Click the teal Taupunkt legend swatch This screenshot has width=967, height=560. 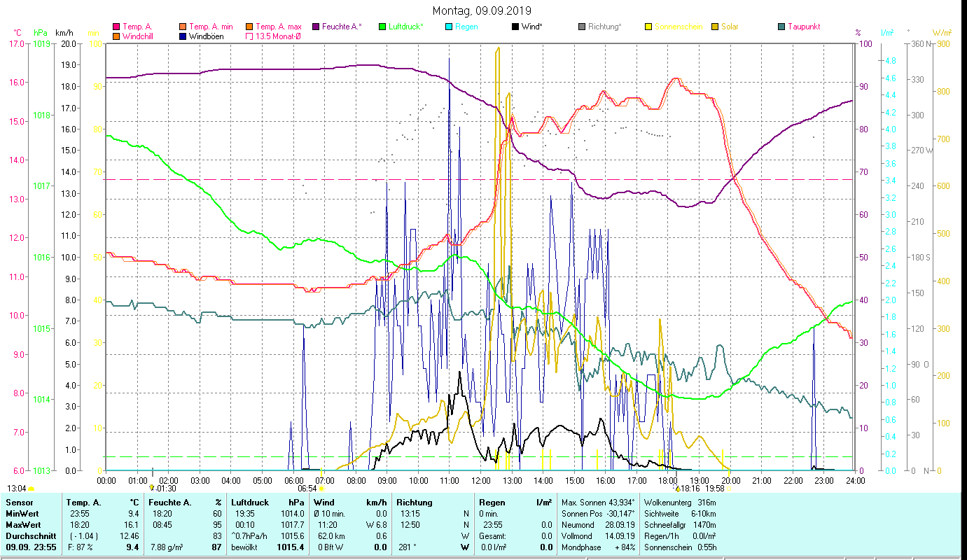click(x=781, y=27)
